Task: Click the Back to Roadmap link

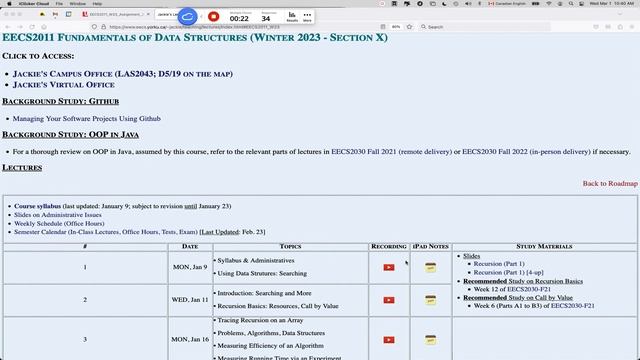Action: point(610,183)
